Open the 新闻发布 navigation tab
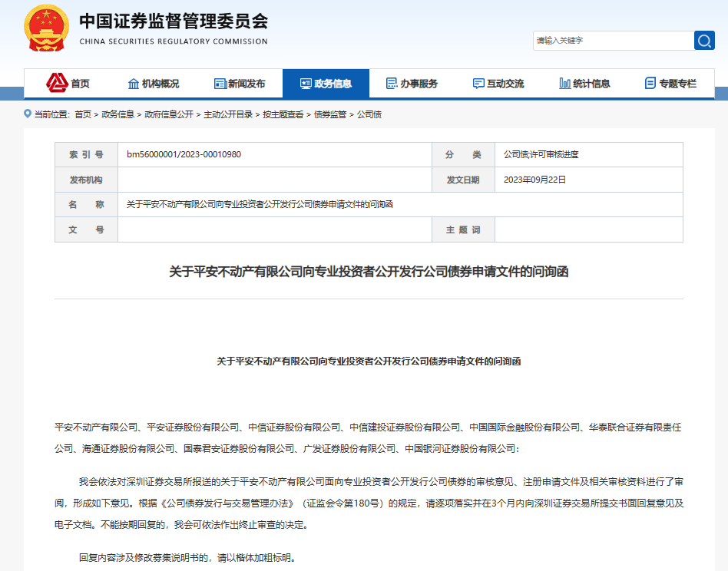Viewport: 728px width, 571px height. coord(240,84)
